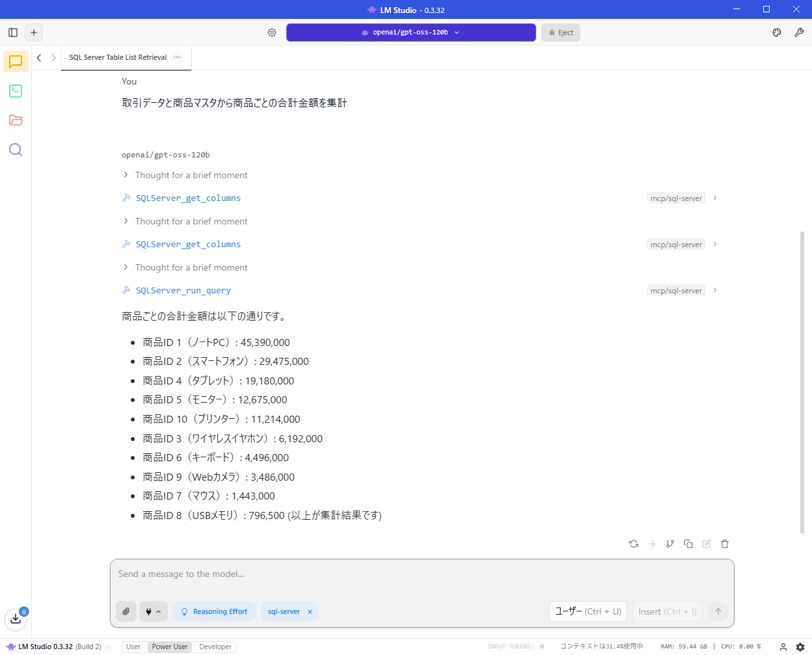Select the Developer console icon in sidebar

pyautogui.click(x=15, y=91)
